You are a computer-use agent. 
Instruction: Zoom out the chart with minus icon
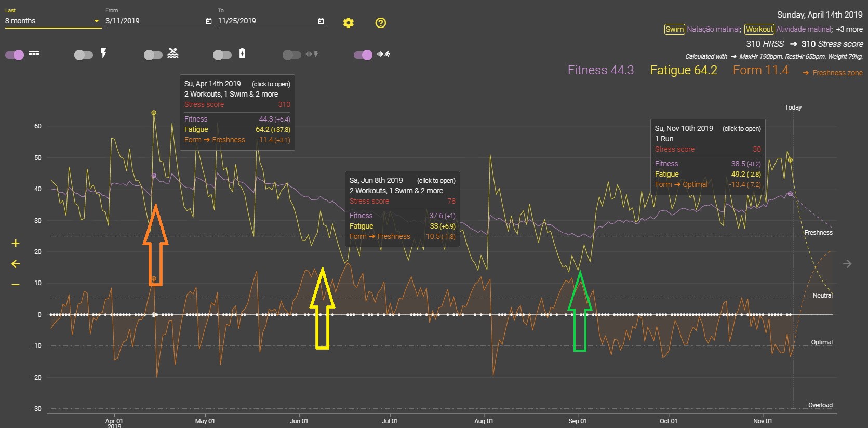[16, 284]
